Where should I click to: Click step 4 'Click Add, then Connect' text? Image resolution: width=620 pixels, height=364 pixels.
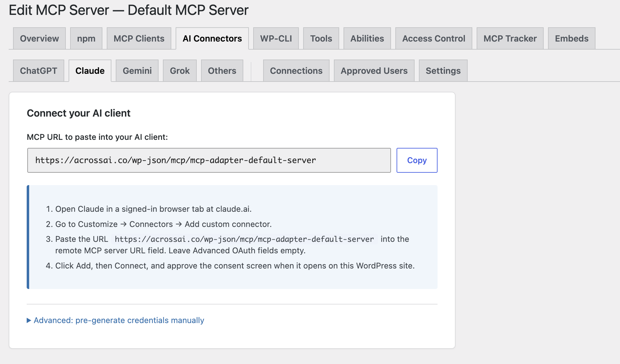click(235, 266)
